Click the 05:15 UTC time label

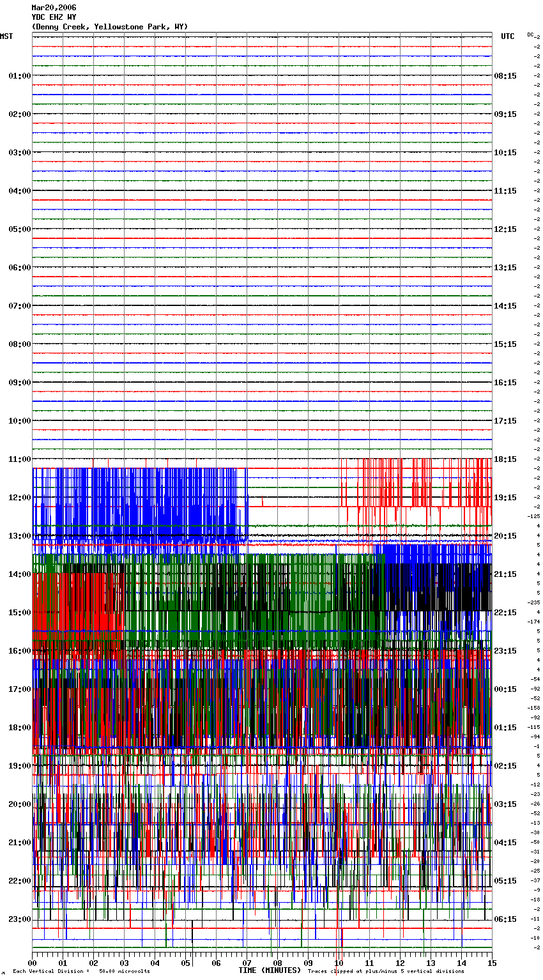(x=505, y=881)
